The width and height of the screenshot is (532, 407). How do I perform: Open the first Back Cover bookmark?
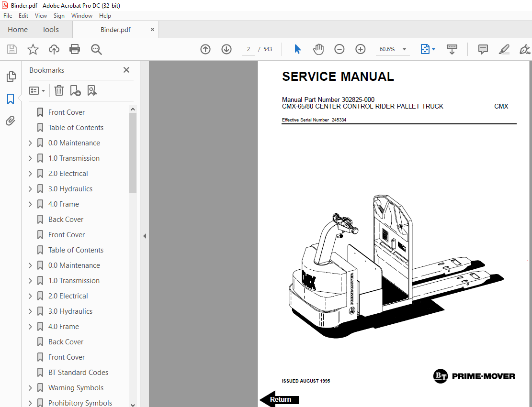pyautogui.click(x=66, y=219)
